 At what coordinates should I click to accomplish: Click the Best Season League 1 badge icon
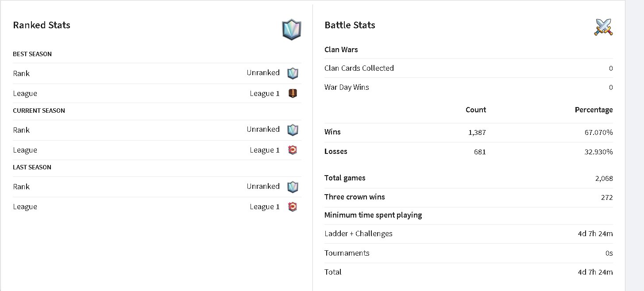click(x=293, y=93)
